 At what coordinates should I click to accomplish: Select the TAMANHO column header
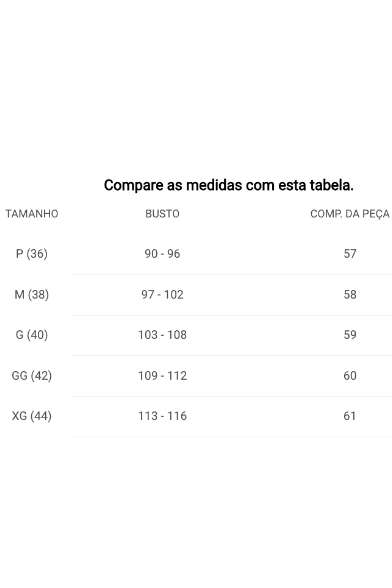click(x=32, y=214)
